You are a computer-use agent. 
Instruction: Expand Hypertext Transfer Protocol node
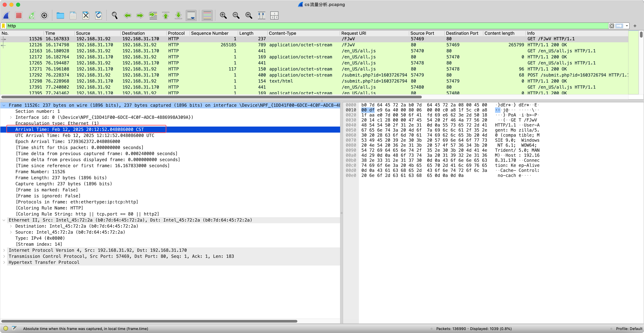(4, 263)
